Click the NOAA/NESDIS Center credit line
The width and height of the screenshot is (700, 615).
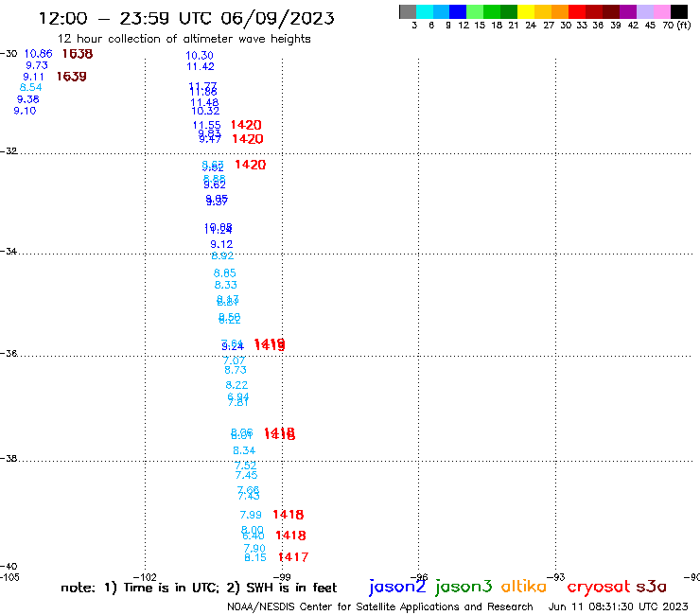(x=380, y=606)
